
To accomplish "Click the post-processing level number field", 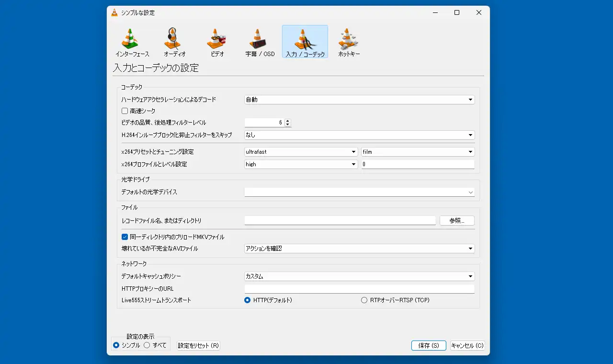I will [264, 123].
